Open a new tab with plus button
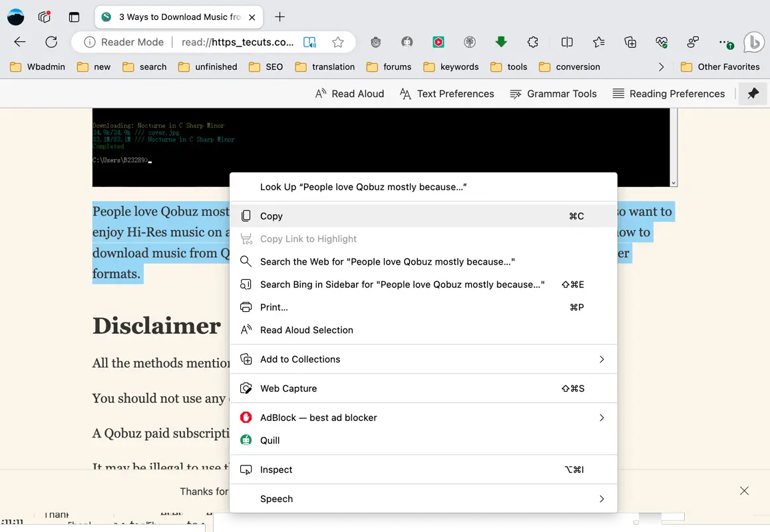Screen dimensions: 770x532 280,17
